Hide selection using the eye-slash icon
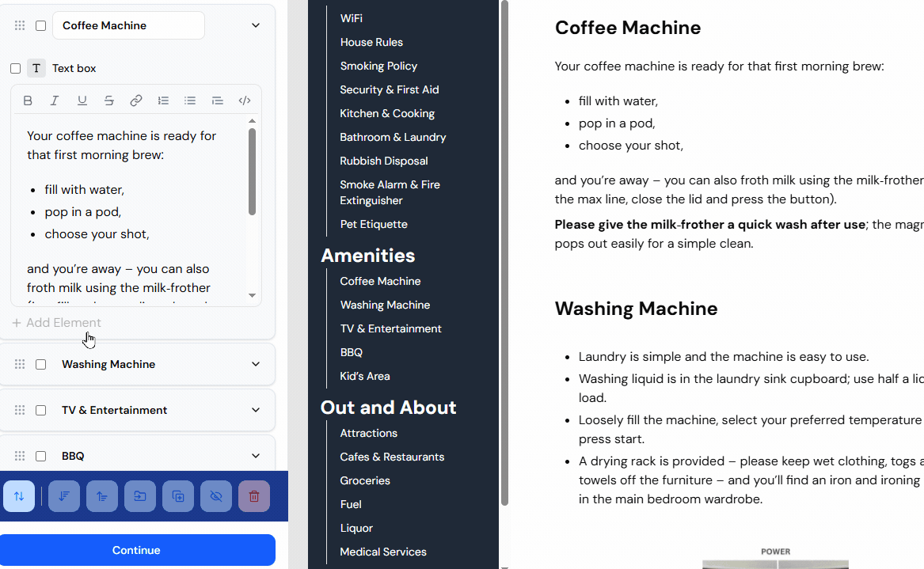This screenshot has width=924, height=569. (215, 496)
